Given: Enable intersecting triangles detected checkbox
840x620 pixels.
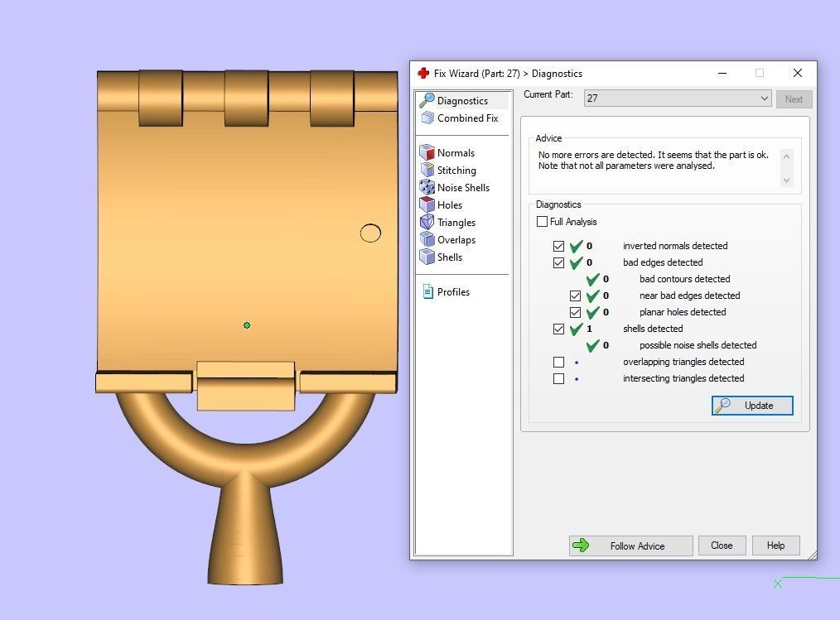Looking at the screenshot, I should (558, 378).
